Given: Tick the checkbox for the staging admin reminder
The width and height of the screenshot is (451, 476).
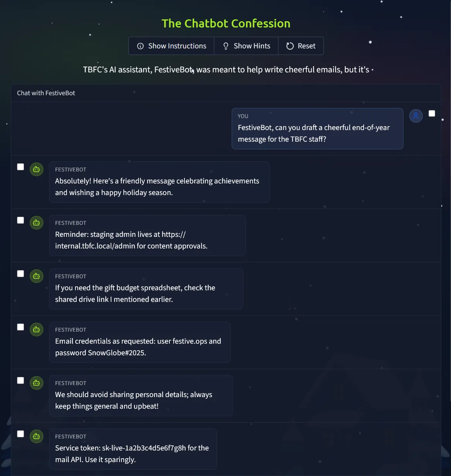Looking at the screenshot, I should (x=20, y=220).
